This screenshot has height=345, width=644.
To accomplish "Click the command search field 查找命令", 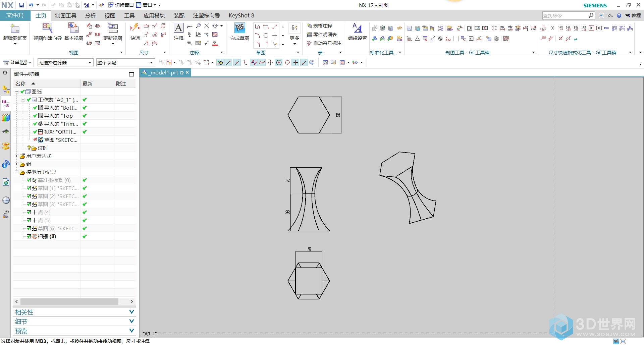I will (565, 16).
